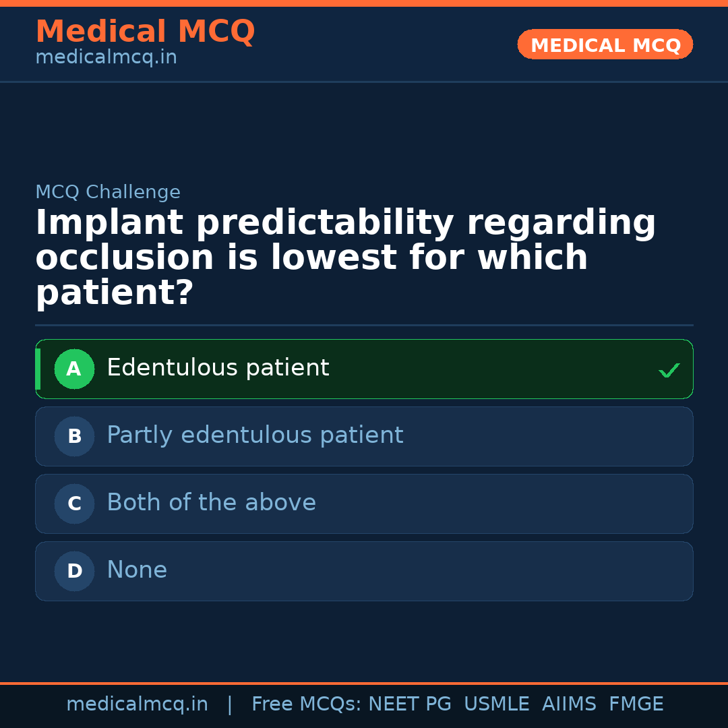Select the 'Edentulous patient' answer

point(218,368)
